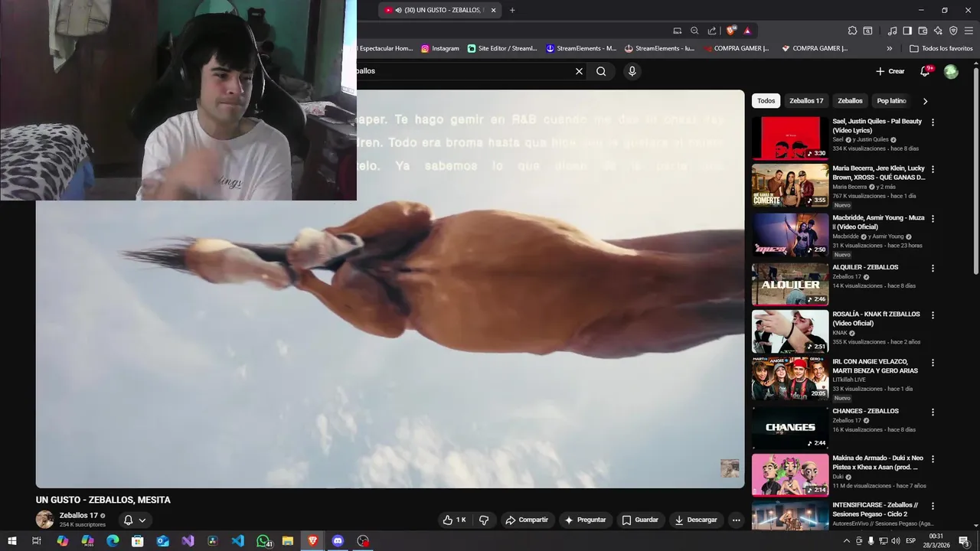Open the WhatsApp icon in the taskbar
Viewport: 980px width, 551px height.
tap(263, 541)
